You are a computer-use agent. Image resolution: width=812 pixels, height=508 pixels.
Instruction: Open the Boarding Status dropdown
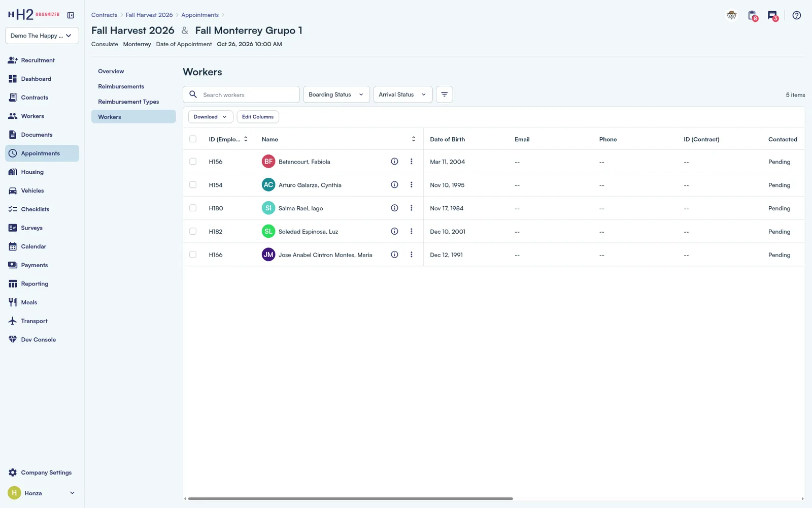pyautogui.click(x=336, y=94)
